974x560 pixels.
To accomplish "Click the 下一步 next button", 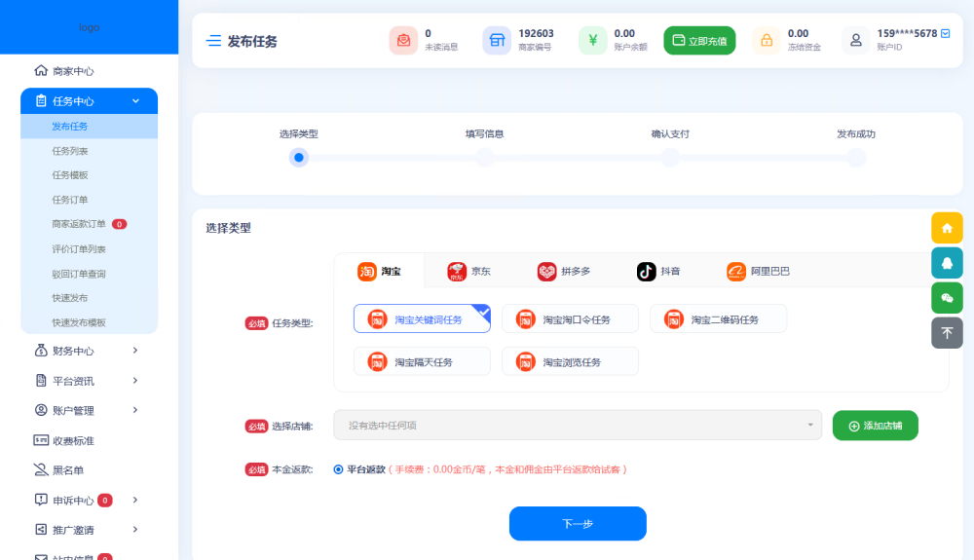I will [578, 523].
